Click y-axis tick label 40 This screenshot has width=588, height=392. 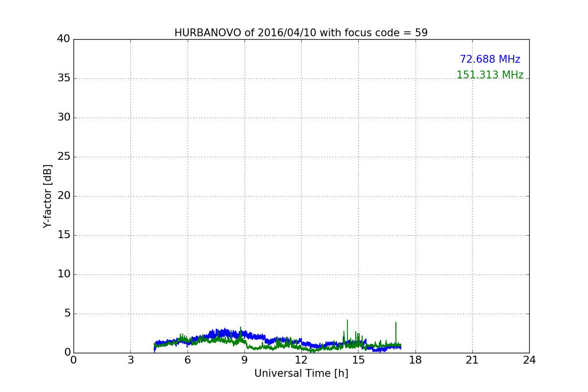pos(64,39)
